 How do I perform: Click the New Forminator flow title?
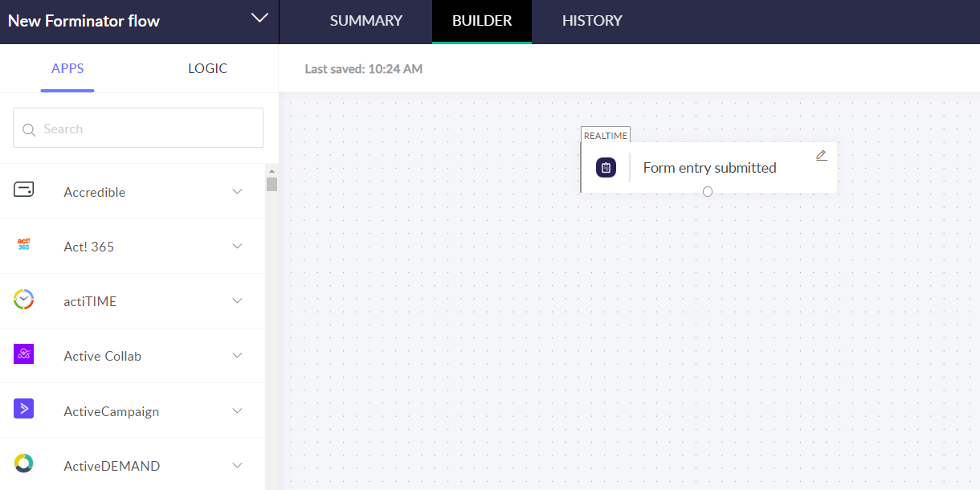pos(84,21)
